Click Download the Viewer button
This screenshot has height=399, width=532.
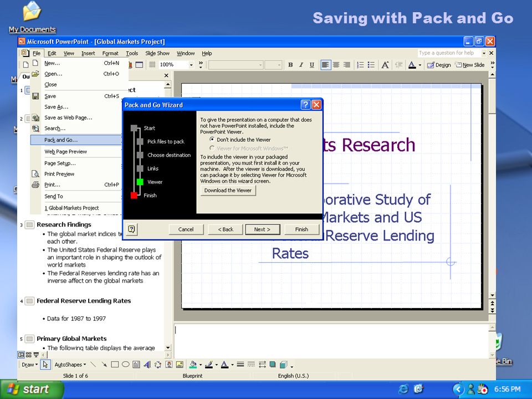[x=228, y=190]
